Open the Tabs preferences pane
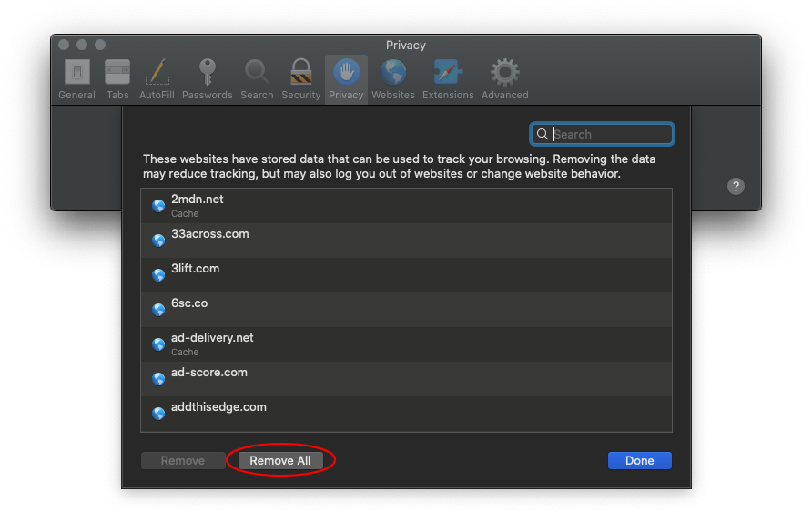 click(x=117, y=79)
